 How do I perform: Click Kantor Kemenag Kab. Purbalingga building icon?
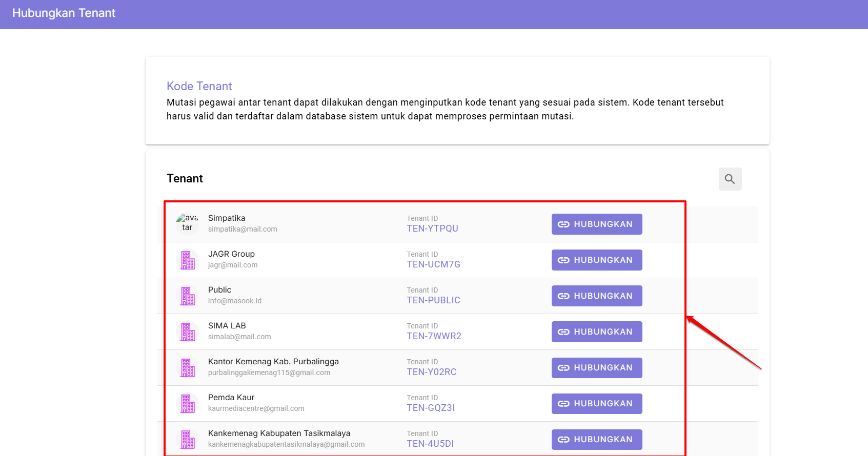[x=188, y=367]
